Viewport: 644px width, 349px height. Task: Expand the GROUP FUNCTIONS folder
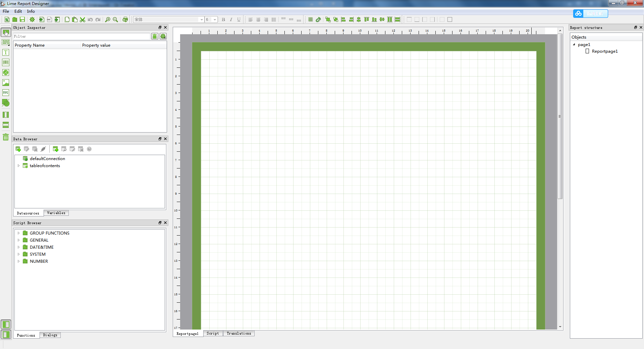(19, 233)
